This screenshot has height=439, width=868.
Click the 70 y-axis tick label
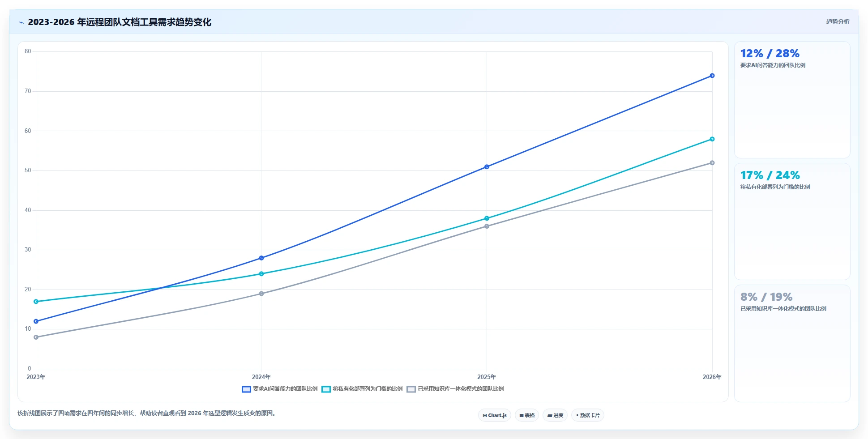pos(28,91)
